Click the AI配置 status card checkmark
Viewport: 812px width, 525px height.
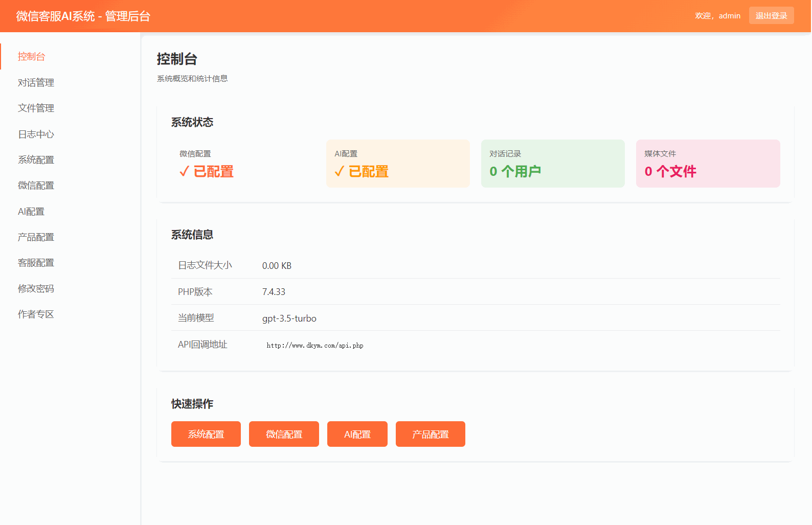tap(339, 171)
